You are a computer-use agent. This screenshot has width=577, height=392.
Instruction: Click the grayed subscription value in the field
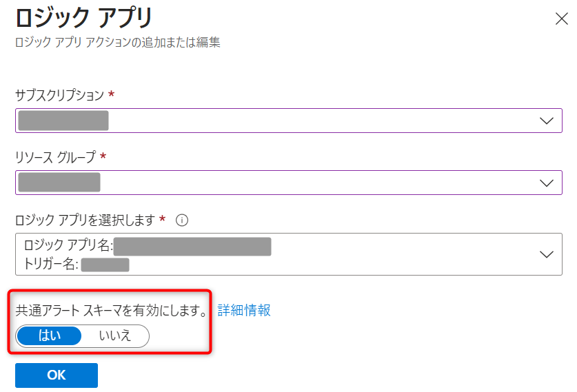point(63,121)
